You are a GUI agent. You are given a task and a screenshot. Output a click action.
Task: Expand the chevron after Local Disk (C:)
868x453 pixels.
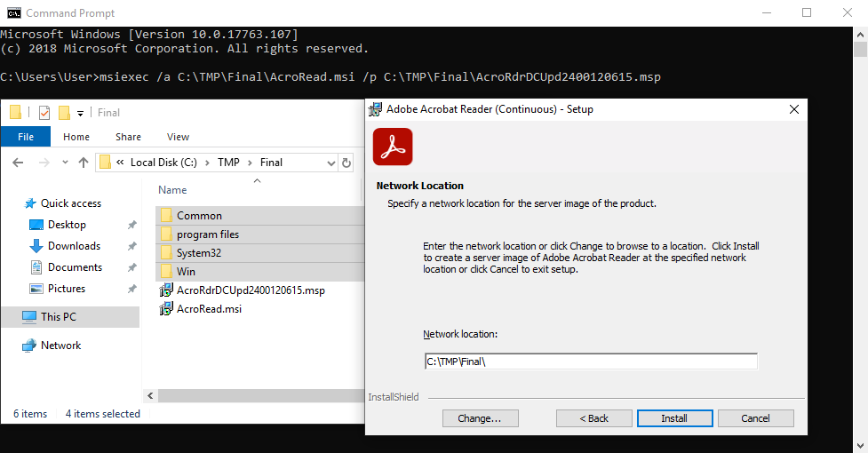pyautogui.click(x=207, y=163)
